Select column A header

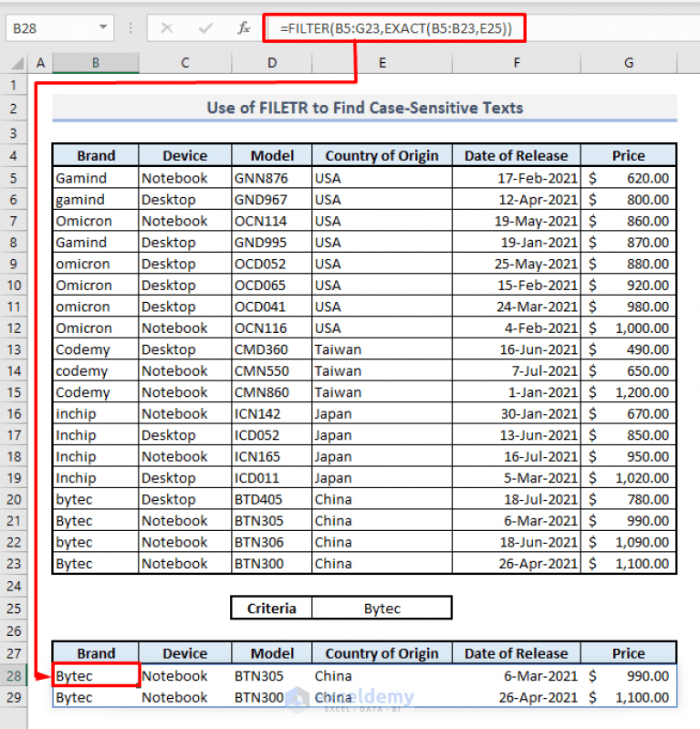click(x=40, y=63)
